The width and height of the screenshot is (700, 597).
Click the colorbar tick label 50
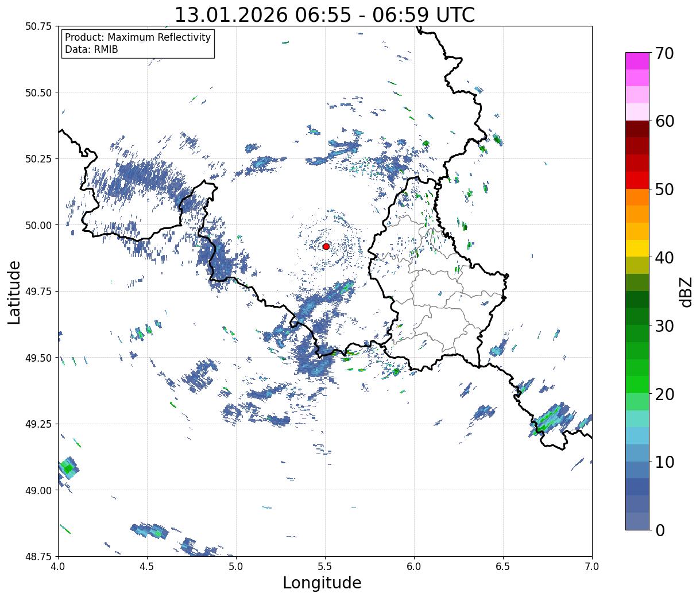664,189
